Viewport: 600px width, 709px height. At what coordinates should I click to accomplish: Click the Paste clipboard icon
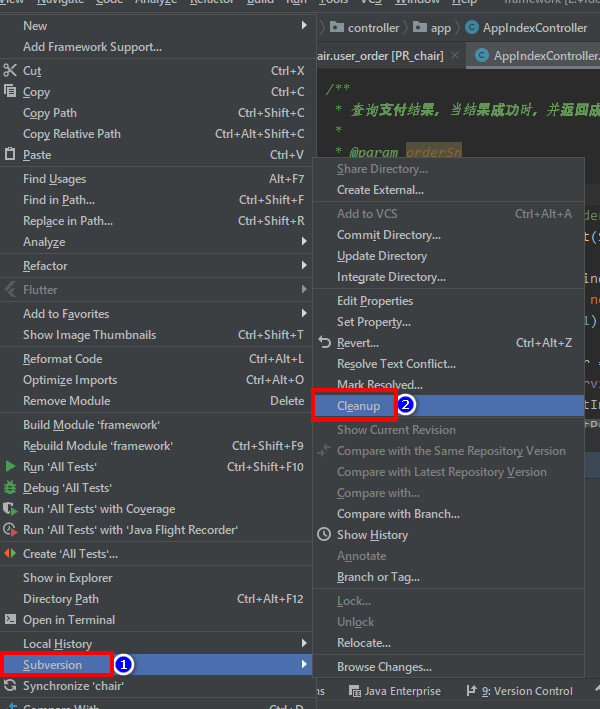(x=10, y=154)
